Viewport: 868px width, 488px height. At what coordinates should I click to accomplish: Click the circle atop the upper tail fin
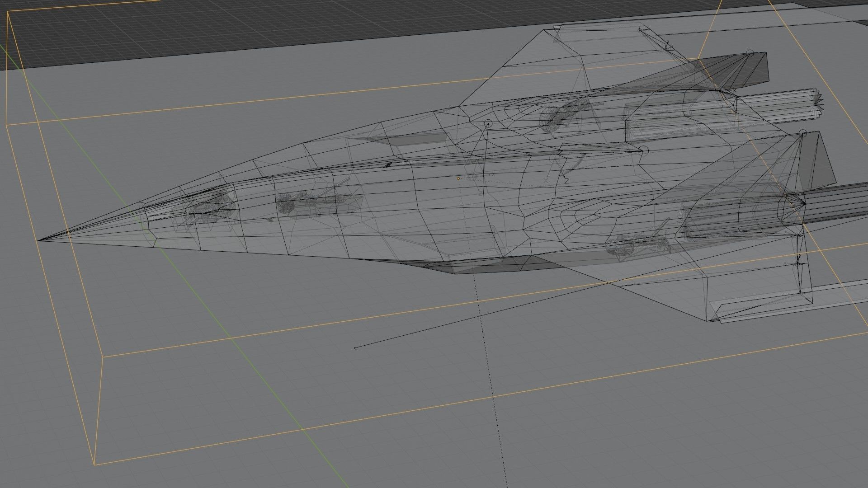(750, 53)
